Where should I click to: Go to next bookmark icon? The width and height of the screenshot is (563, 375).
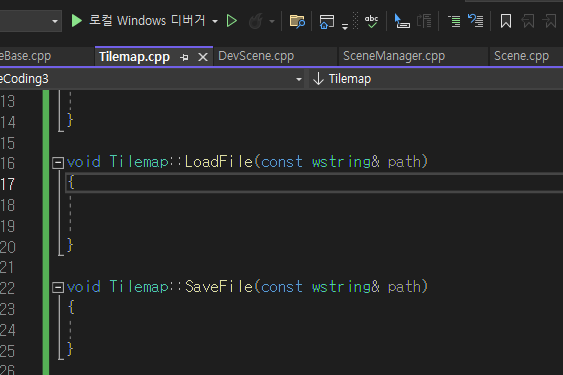pyautogui.click(x=549, y=21)
